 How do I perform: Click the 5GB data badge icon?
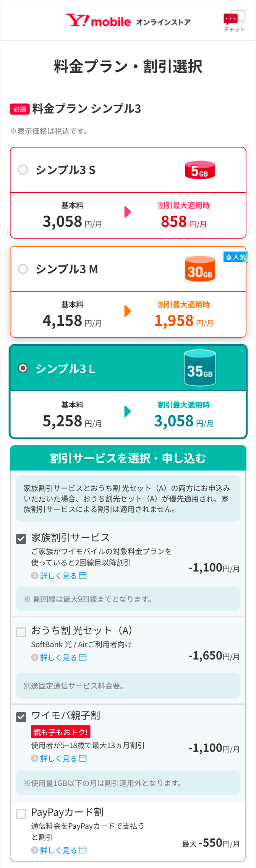200,170
